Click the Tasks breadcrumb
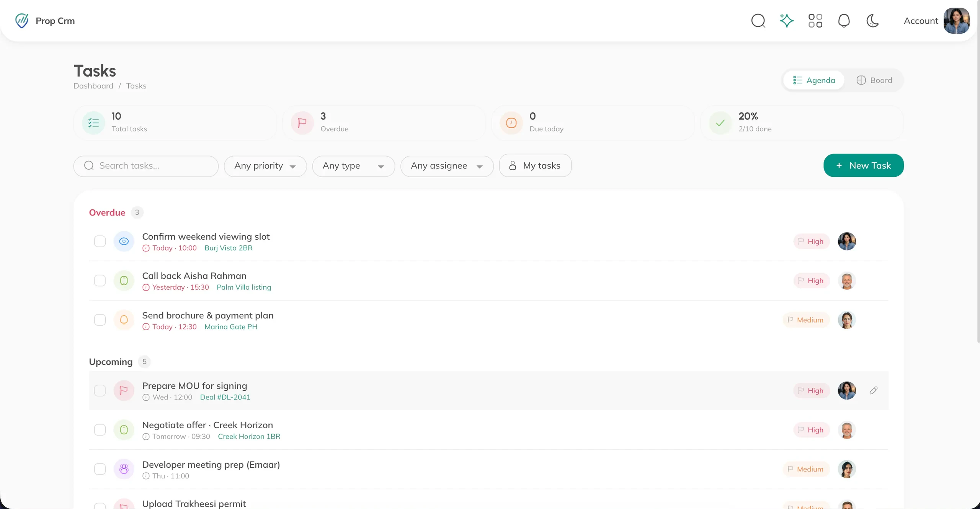This screenshot has width=980, height=509. [136, 86]
